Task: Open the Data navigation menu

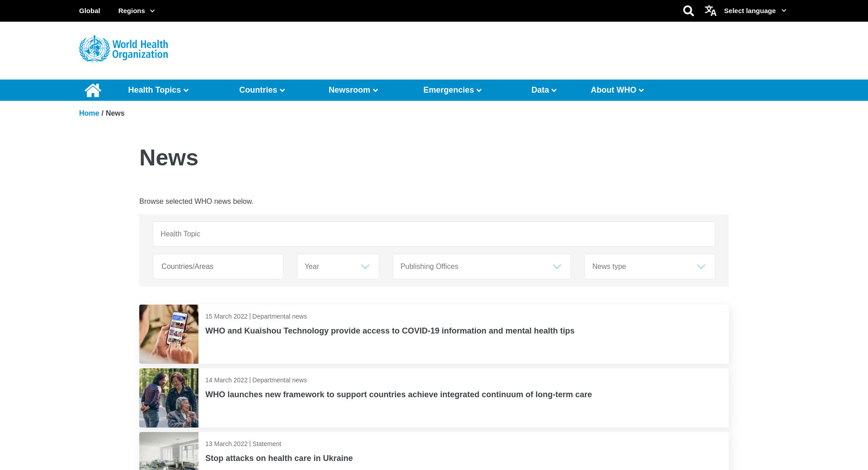Action: click(543, 90)
